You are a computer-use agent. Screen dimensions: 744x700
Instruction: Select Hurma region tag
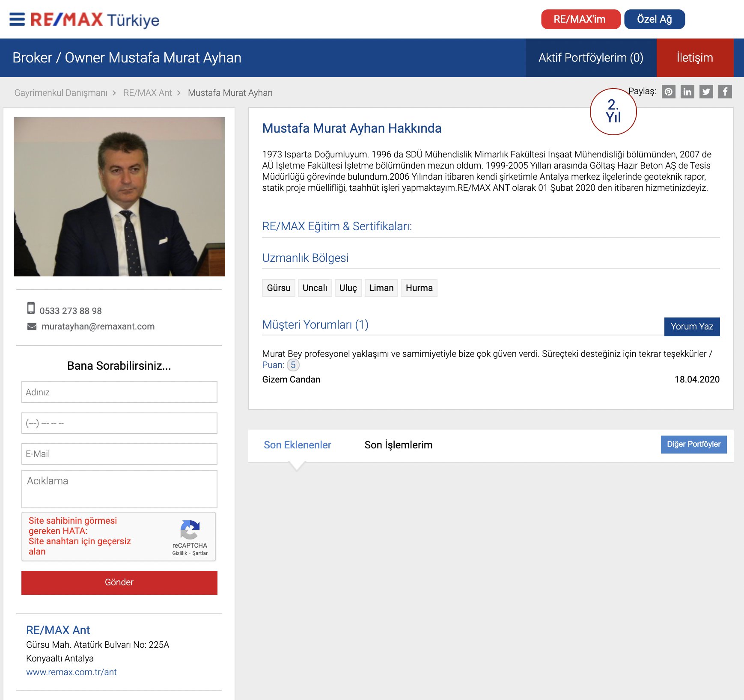point(419,288)
